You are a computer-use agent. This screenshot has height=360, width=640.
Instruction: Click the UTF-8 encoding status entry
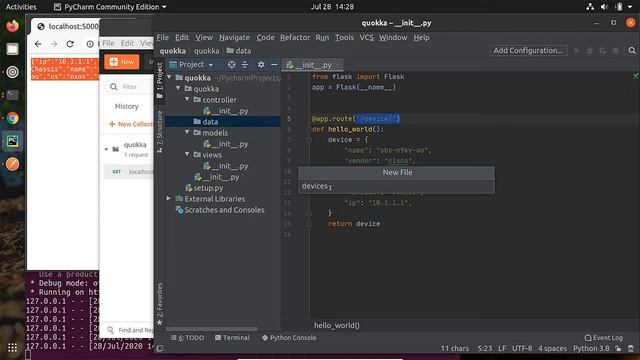pos(522,348)
